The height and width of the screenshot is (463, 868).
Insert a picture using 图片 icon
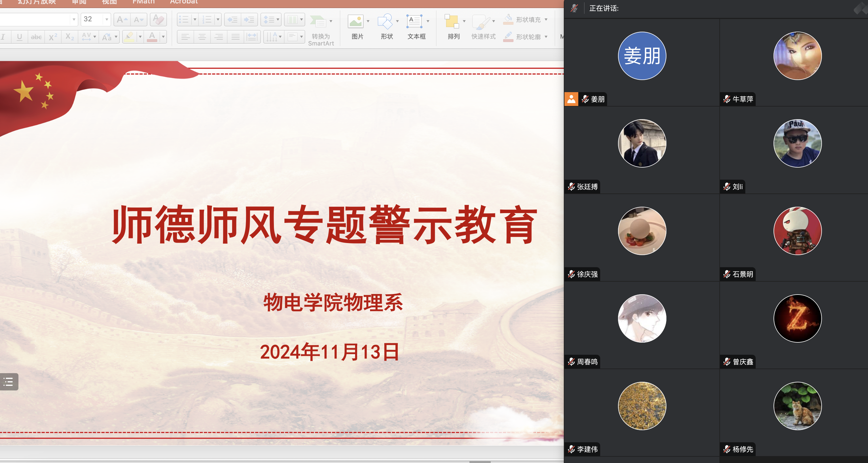click(x=356, y=22)
